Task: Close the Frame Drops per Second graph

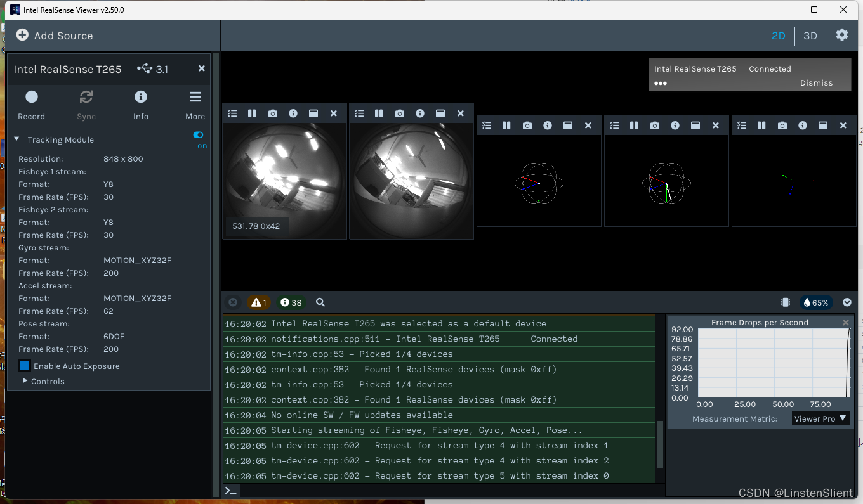Action: (845, 323)
